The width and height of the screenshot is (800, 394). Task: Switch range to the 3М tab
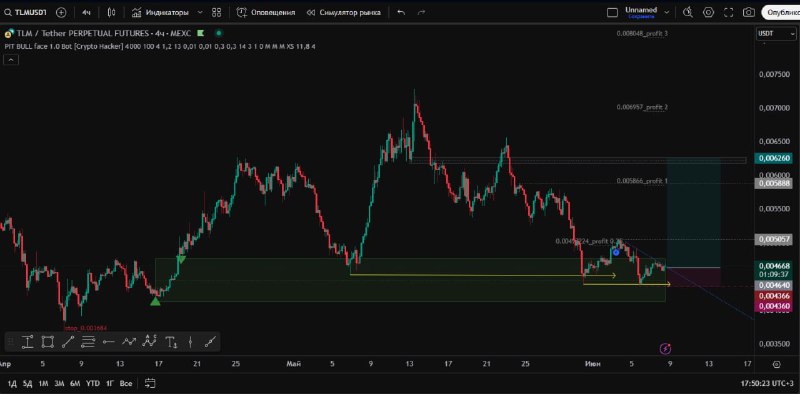[x=59, y=383]
